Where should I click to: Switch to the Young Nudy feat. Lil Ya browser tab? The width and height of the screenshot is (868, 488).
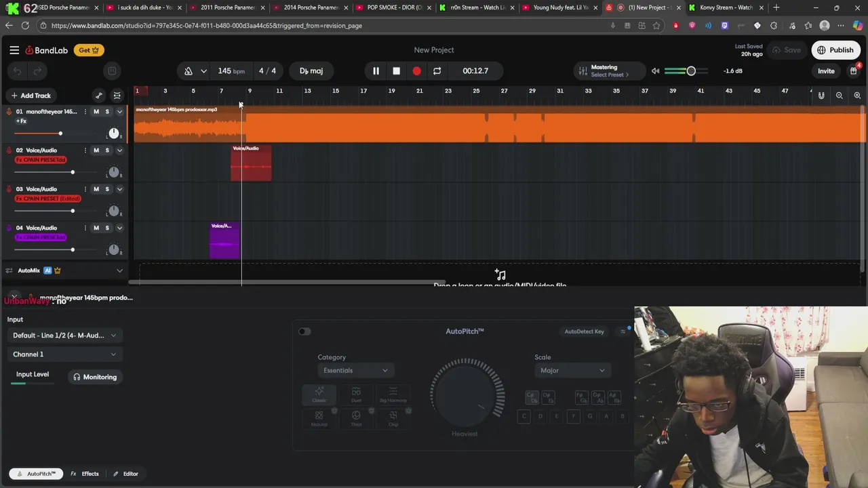click(559, 7)
